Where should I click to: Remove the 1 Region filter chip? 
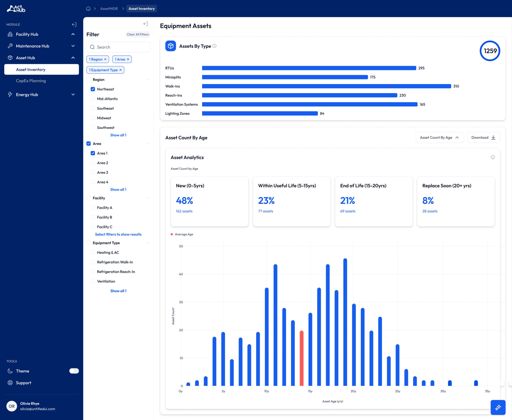105,59
